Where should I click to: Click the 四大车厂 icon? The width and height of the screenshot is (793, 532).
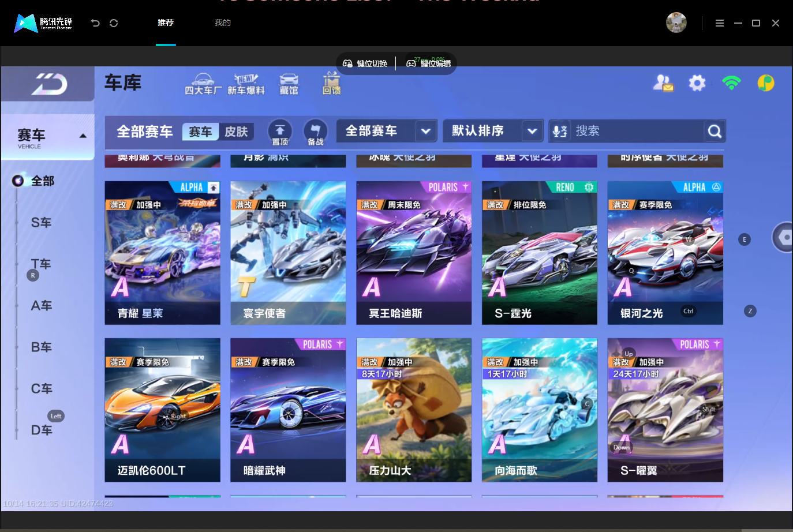click(203, 84)
